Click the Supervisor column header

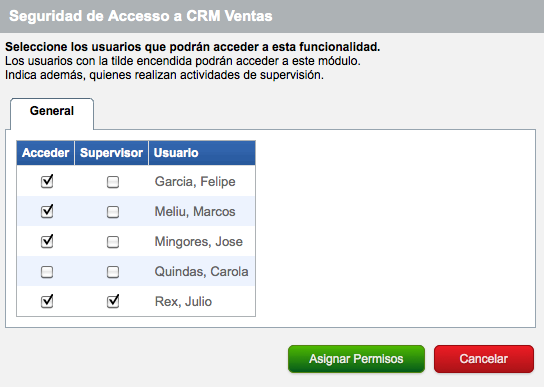[x=111, y=153]
